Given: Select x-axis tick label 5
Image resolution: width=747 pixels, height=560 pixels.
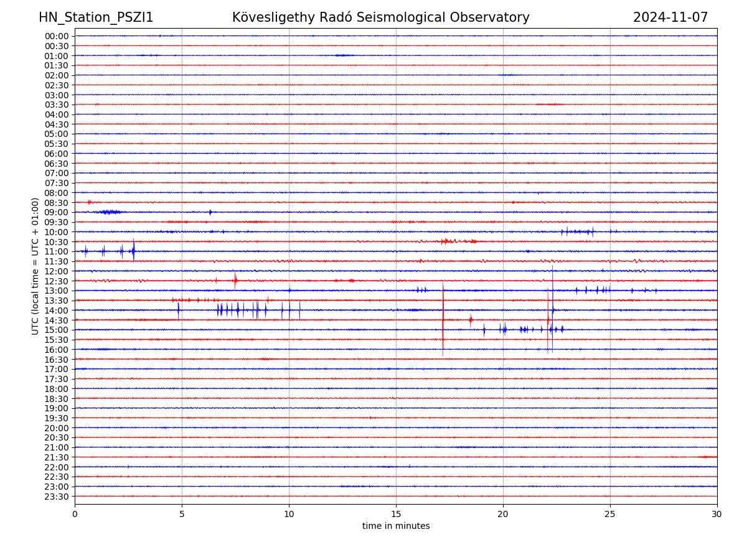Looking at the screenshot, I should click(x=182, y=514).
